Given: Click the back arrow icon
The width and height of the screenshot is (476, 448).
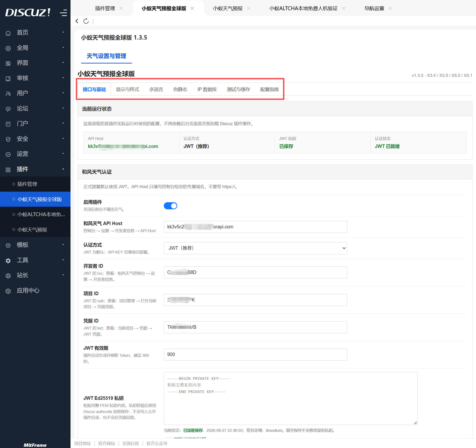Looking at the screenshot, I should click(77, 21).
